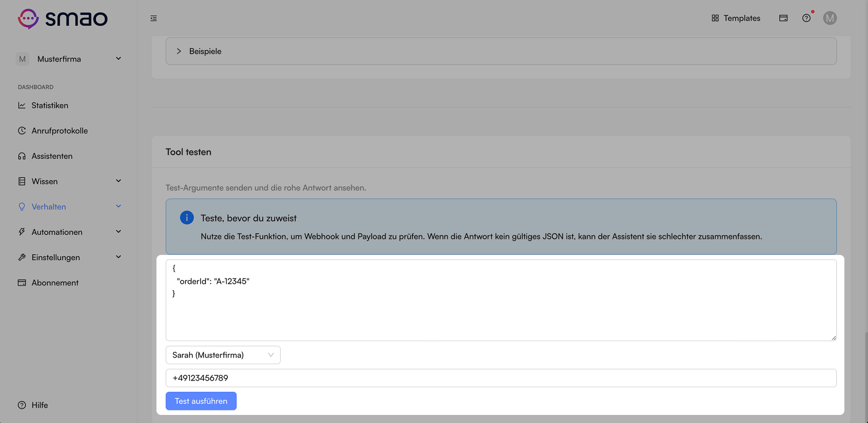Open the user avatar menu
Image resolution: width=868 pixels, height=423 pixels.
[x=829, y=18]
